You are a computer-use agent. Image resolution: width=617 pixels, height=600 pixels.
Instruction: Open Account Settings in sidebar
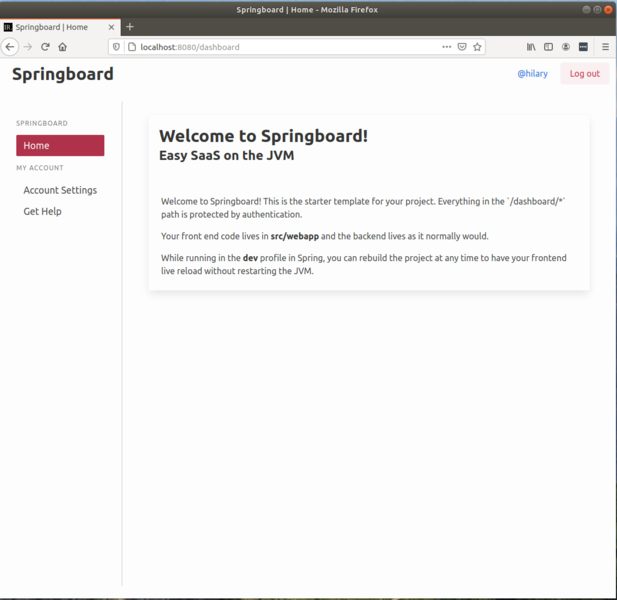pos(60,190)
